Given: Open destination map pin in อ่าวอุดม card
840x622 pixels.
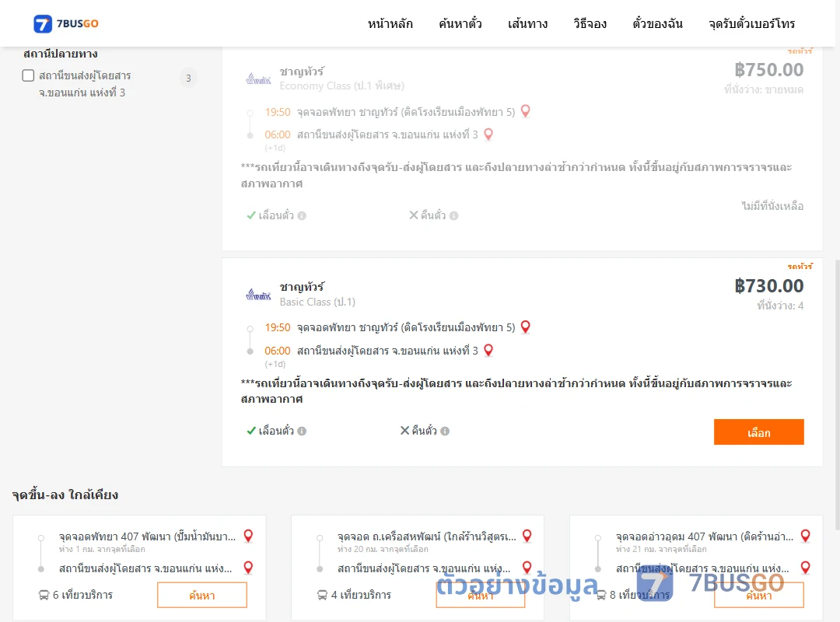Looking at the screenshot, I should coord(805,568).
